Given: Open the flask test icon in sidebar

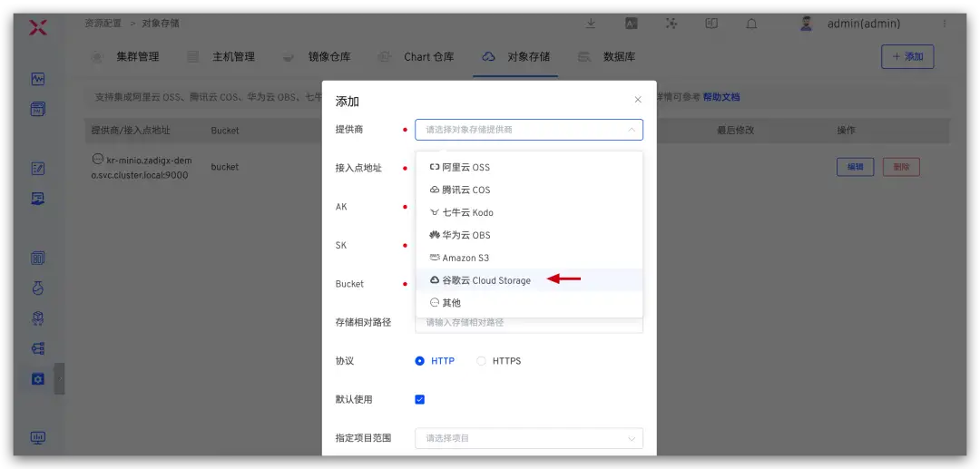Looking at the screenshot, I should coord(38,288).
